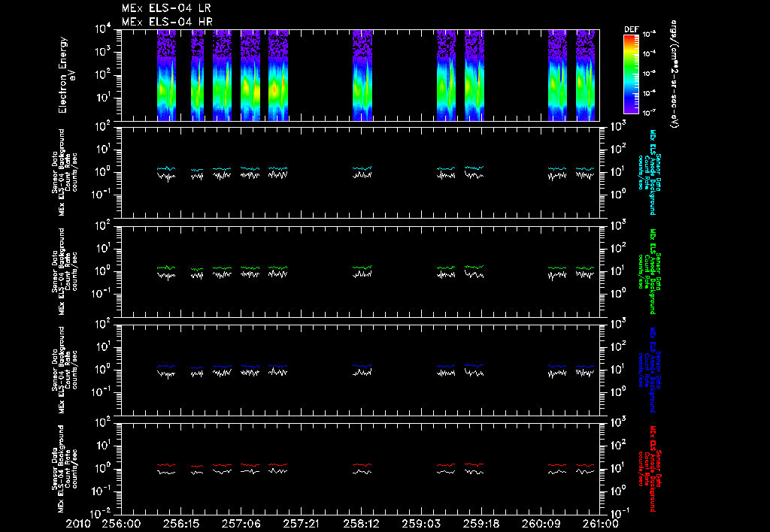
Task: Click the 10^4 tick label atop the Electron Energy axis
Action: 104,29
